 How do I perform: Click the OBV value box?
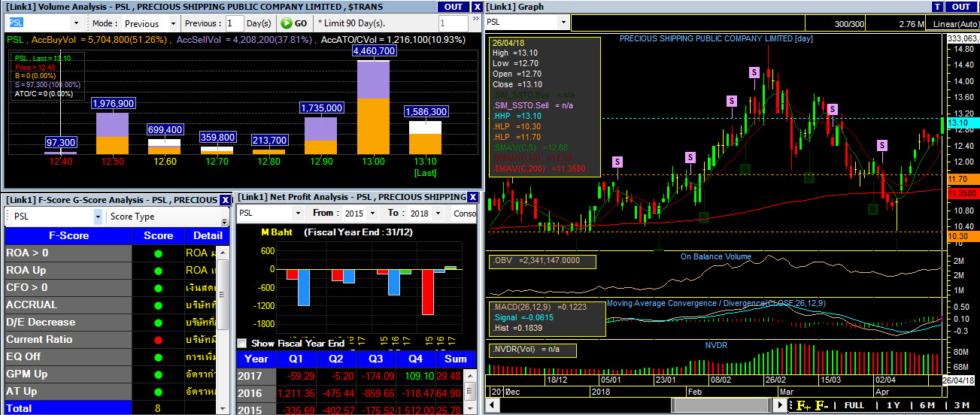(542, 262)
